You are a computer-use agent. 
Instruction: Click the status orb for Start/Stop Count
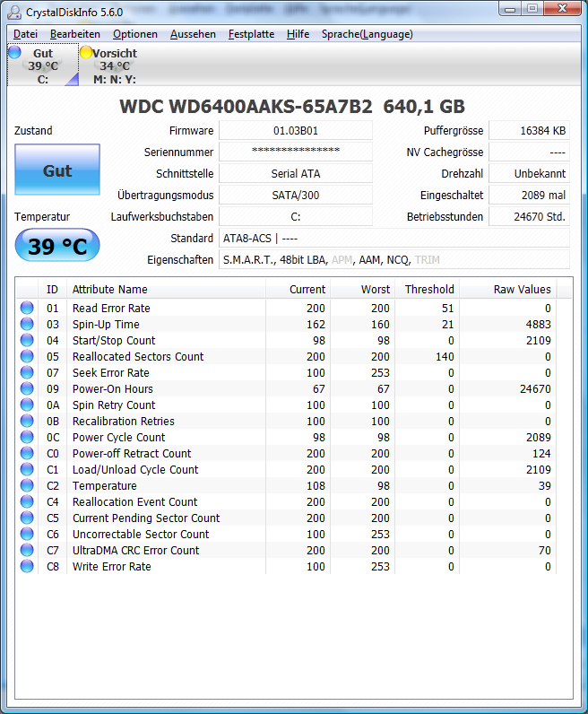pos(27,340)
